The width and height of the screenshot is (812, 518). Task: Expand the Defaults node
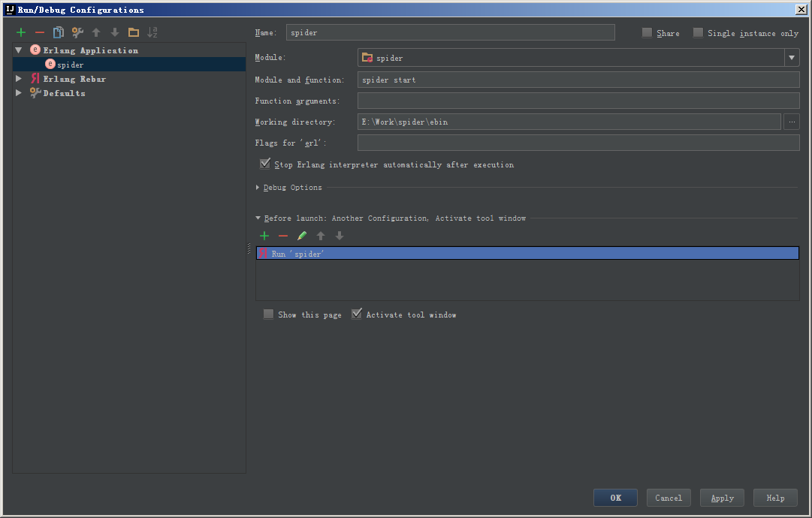(x=18, y=92)
